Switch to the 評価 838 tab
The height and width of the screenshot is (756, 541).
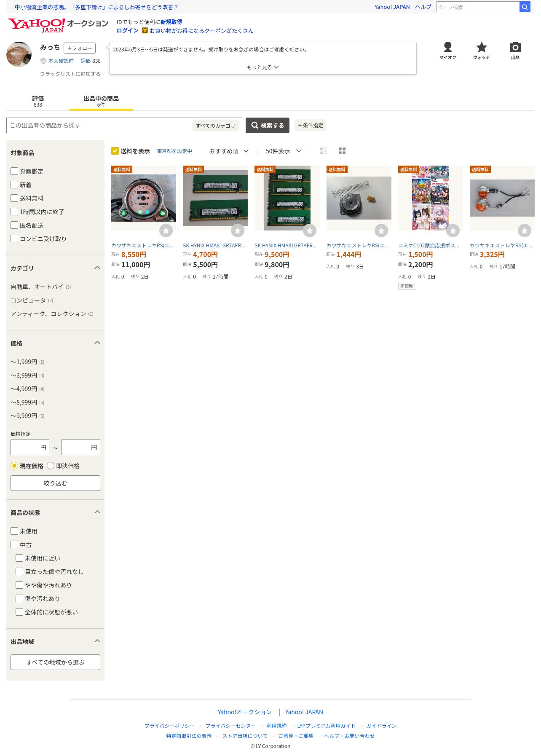click(38, 101)
